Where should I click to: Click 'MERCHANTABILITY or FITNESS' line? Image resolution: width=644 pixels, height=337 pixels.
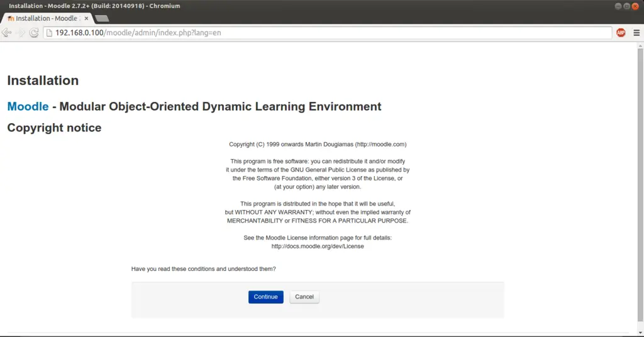tap(318, 221)
